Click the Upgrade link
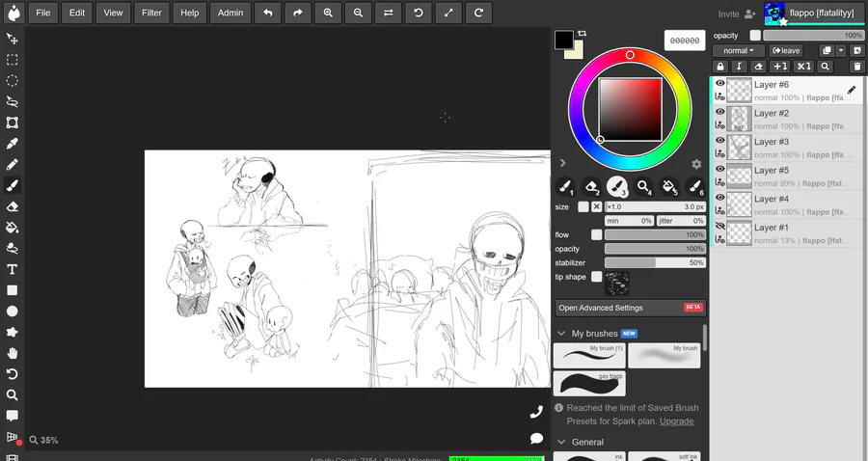 point(676,421)
